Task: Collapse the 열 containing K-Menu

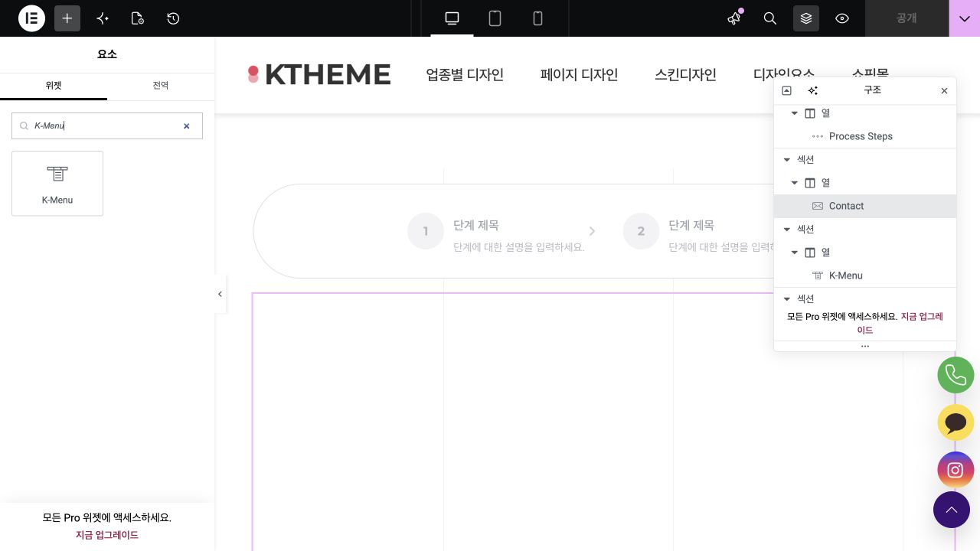Action: (x=795, y=253)
